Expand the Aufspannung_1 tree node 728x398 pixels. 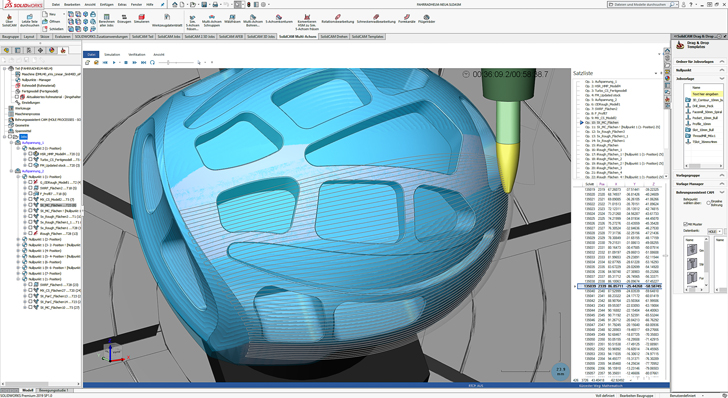click(12, 143)
